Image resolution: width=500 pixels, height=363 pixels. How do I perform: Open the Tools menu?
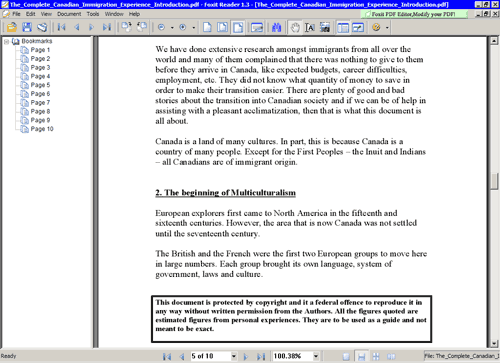(93, 14)
